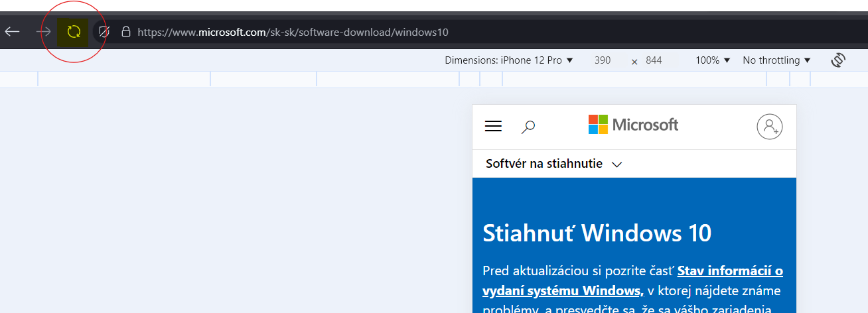
Task: Open the Microsoft logo home link
Action: (633, 125)
